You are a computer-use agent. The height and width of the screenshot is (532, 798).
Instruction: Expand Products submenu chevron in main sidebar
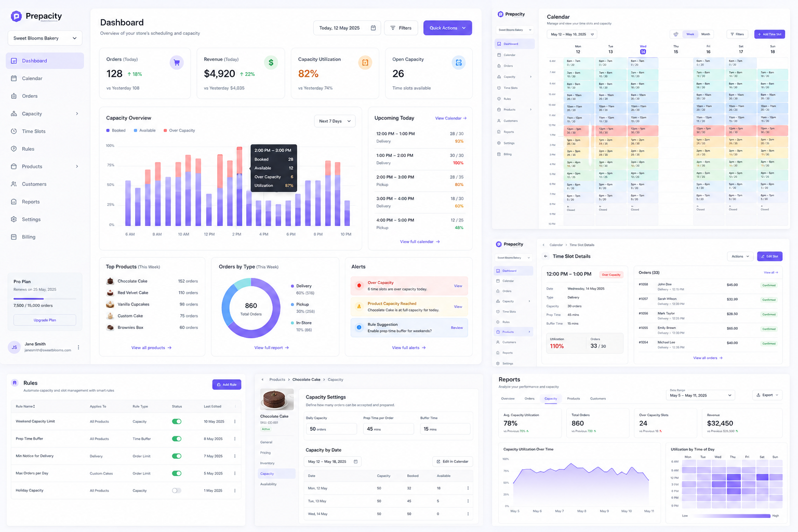point(77,167)
